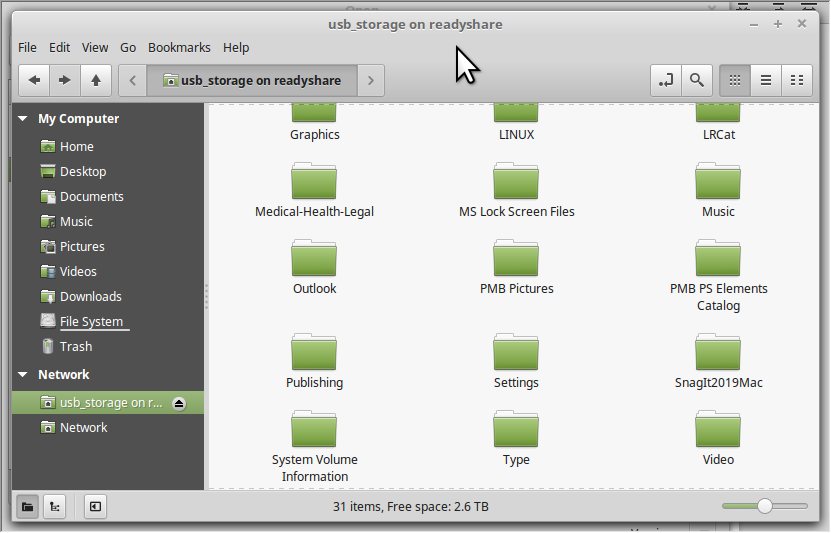
Task: Select usb_storage on r... sidebar entry
Action: (x=108, y=403)
